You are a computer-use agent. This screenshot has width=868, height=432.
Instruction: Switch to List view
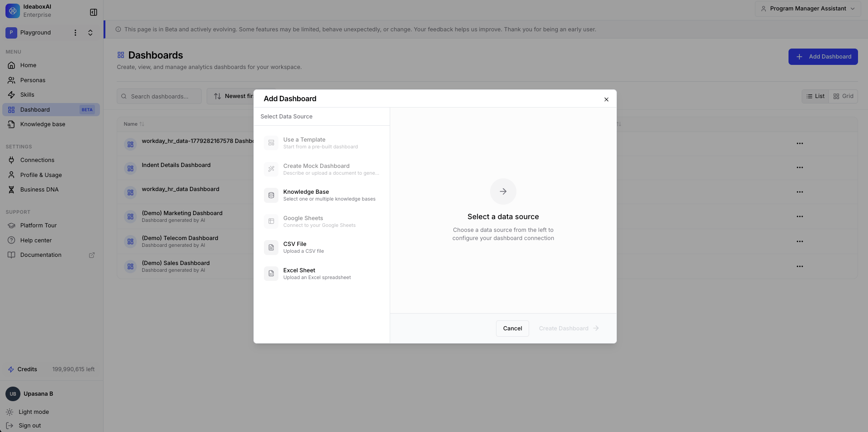[x=815, y=96]
